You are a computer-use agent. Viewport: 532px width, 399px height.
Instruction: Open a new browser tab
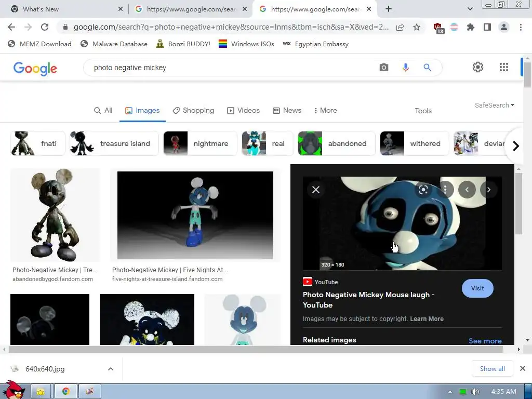[389, 9]
